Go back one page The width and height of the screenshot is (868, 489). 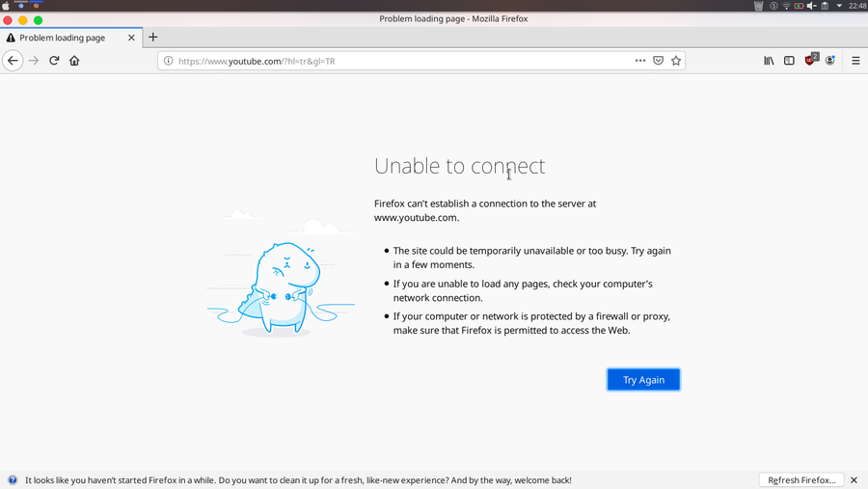coord(13,61)
